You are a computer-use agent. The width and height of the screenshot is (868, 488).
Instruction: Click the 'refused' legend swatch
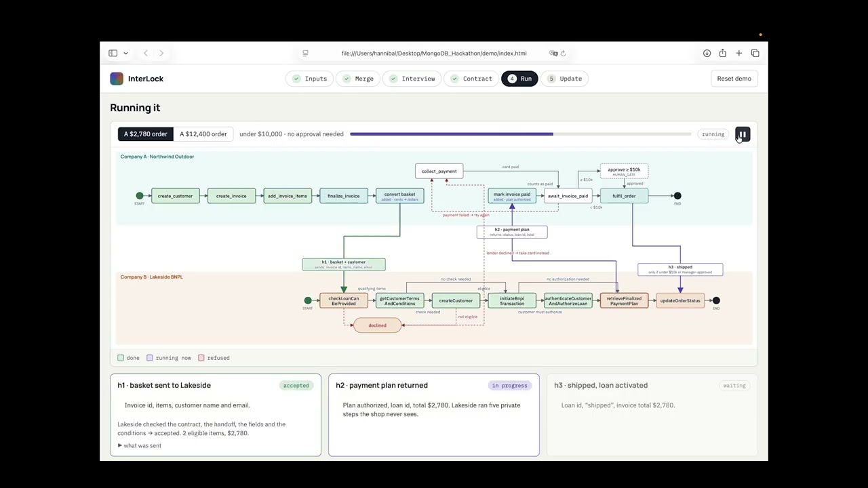[201, 358]
